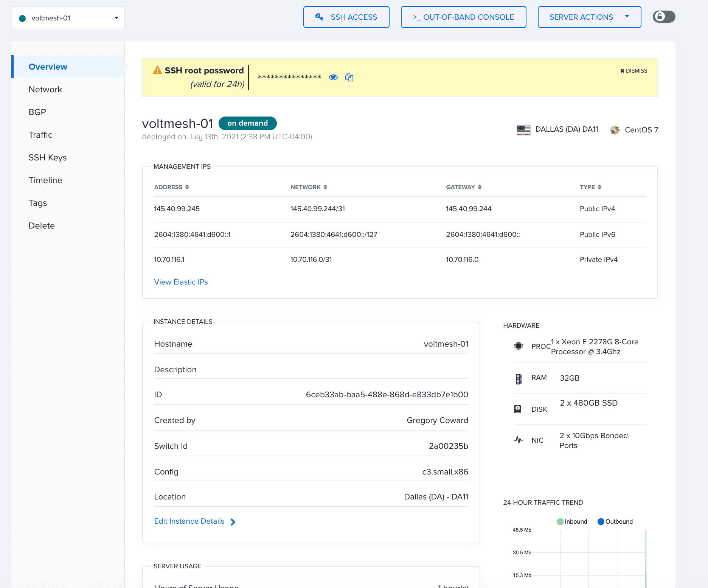
Task: Toggle Outbound series in traffic legend
Action: (615, 521)
